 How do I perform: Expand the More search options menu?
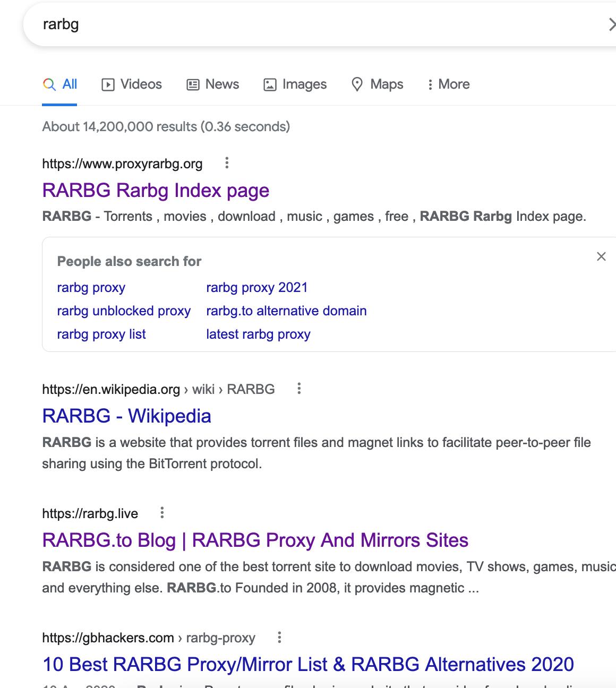point(448,84)
